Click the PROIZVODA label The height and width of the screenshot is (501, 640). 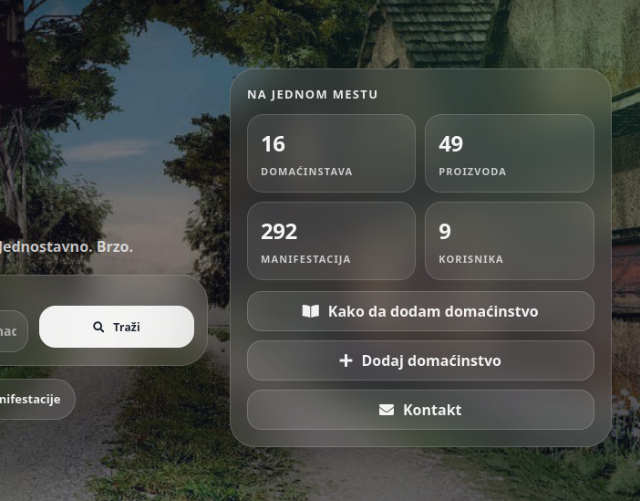tap(472, 171)
